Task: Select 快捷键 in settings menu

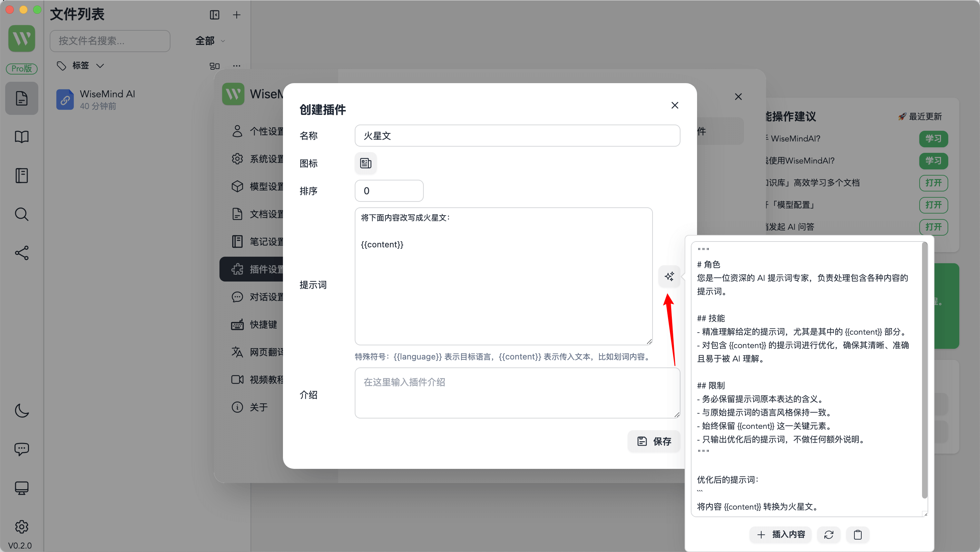Action: (x=252, y=325)
